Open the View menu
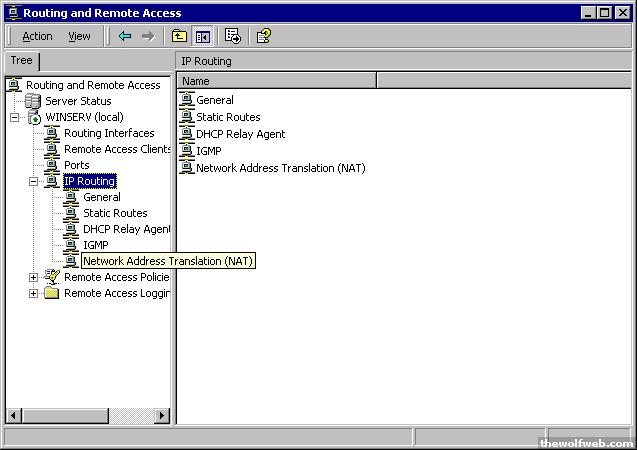The image size is (637, 450). (x=79, y=36)
